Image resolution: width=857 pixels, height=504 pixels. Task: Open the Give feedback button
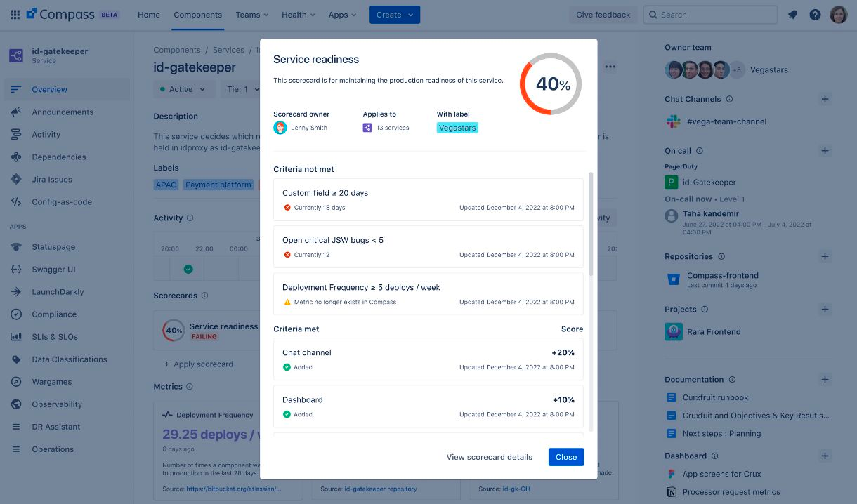click(x=603, y=14)
